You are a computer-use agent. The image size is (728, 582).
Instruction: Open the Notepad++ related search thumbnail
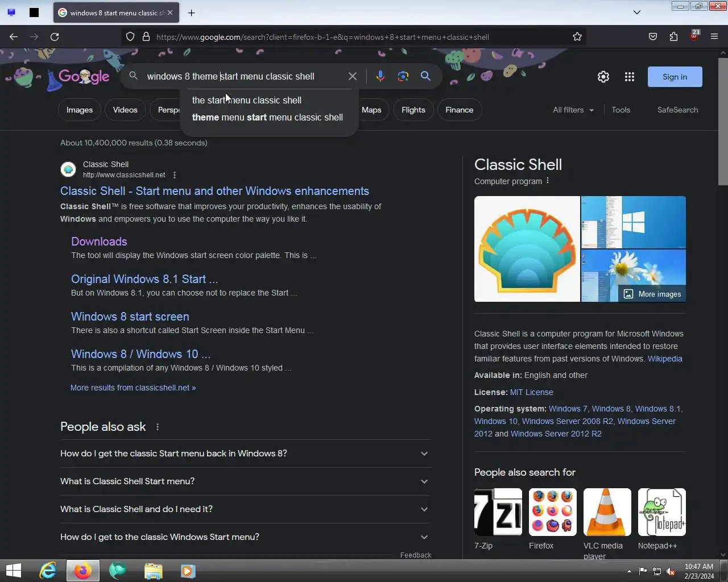662,512
